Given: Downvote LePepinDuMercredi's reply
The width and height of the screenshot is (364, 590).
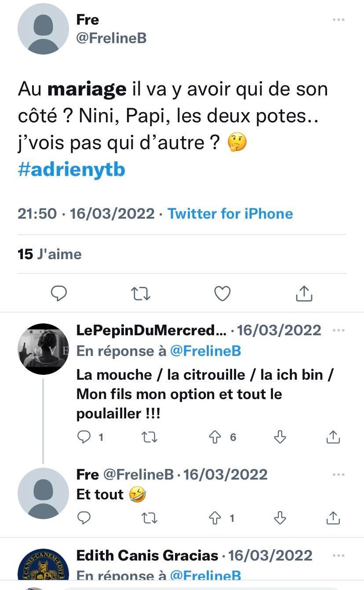Looking at the screenshot, I should (x=280, y=437).
